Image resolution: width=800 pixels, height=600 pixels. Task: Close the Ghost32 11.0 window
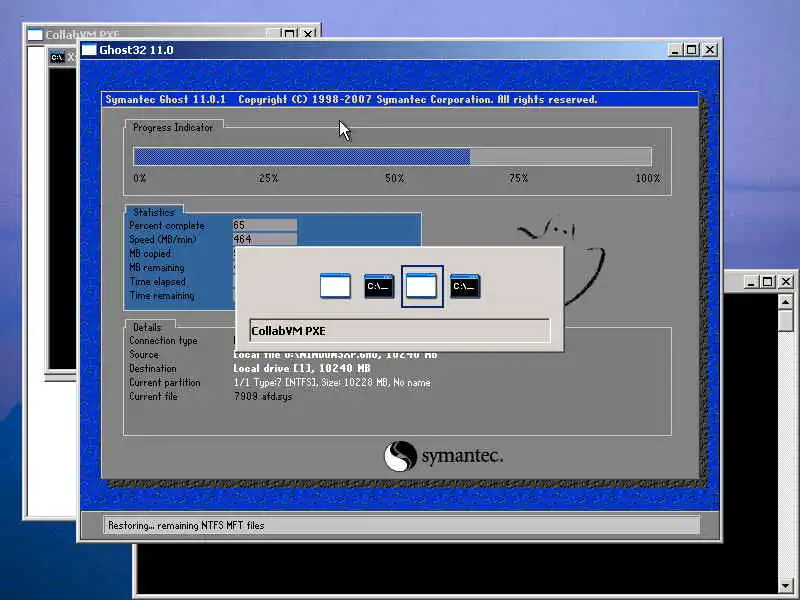coord(710,49)
